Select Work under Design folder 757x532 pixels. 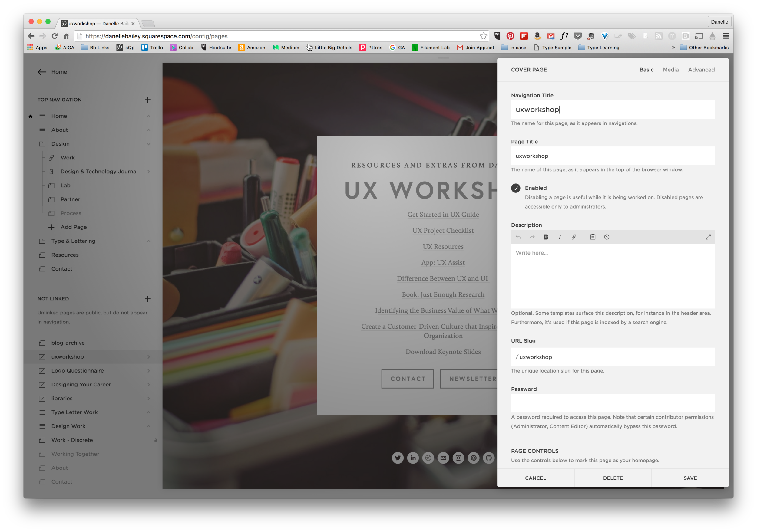[68, 158]
